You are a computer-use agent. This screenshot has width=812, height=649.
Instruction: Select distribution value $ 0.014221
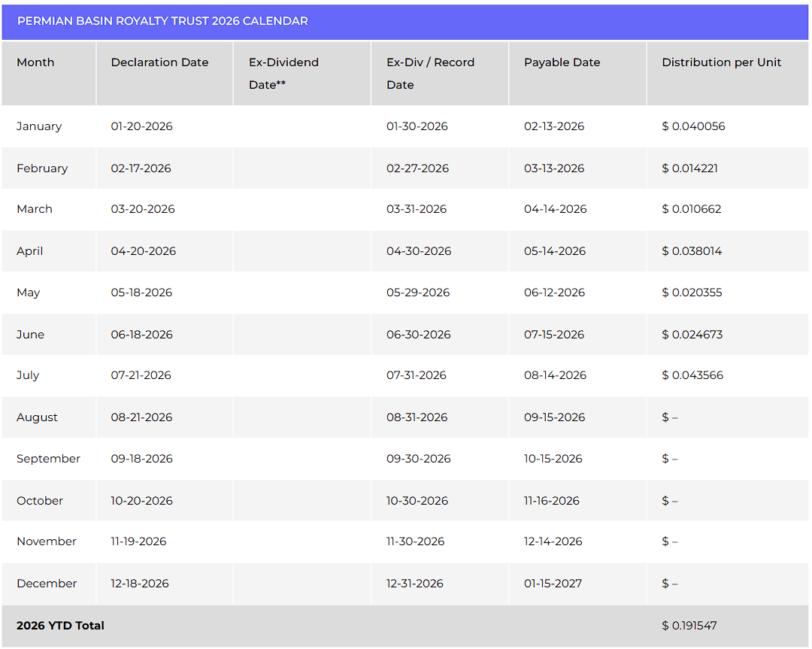pos(689,168)
